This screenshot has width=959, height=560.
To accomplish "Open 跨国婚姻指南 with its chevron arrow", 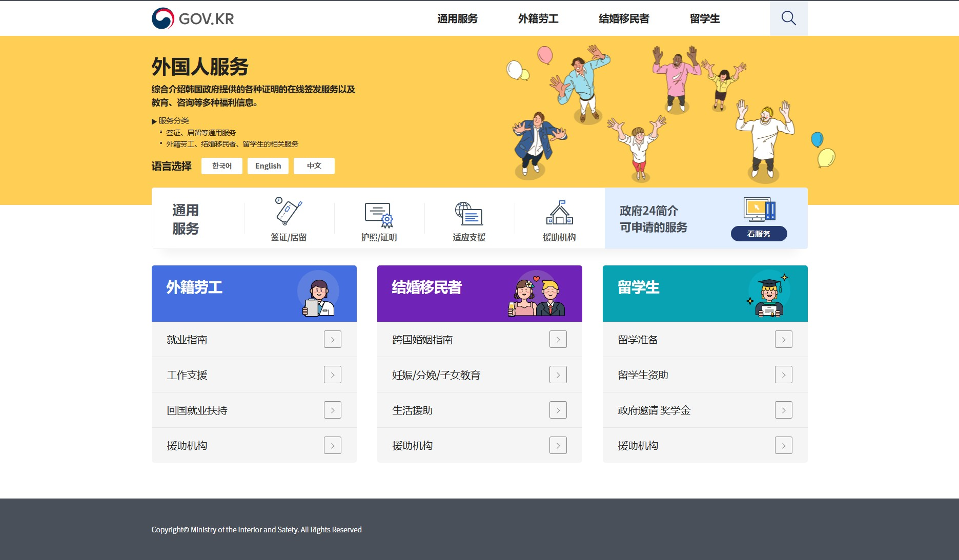I will click(558, 339).
